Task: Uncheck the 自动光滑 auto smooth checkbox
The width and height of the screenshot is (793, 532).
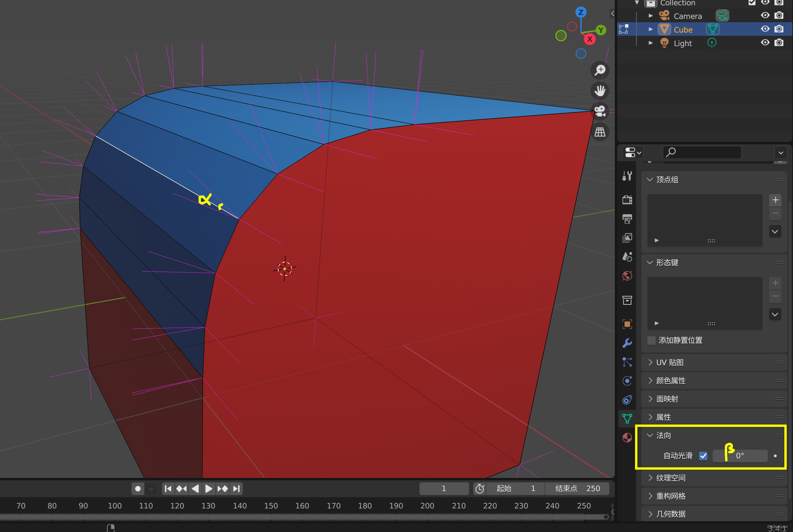Action: click(703, 456)
